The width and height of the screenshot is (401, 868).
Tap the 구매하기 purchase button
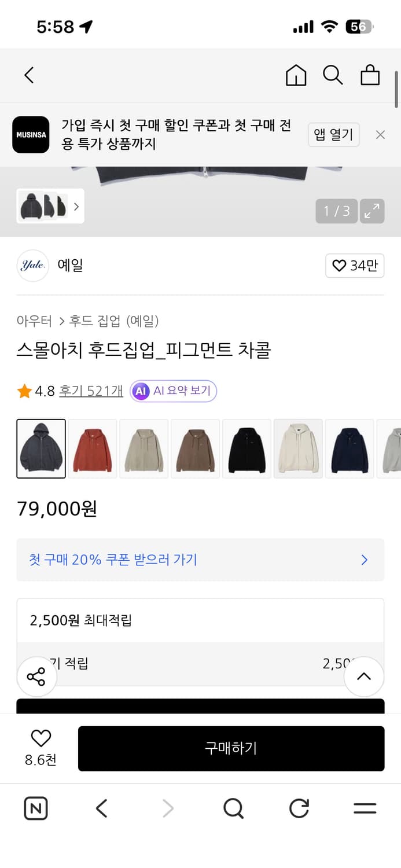231,748
